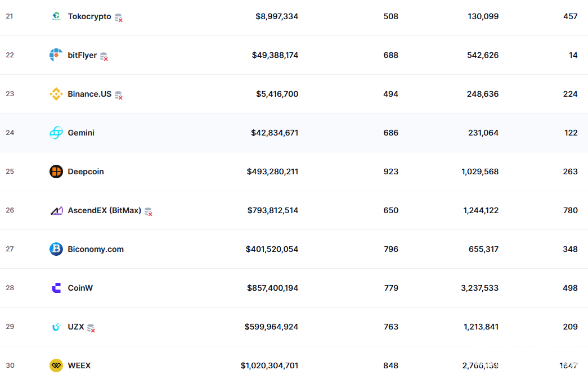
Task: Click the no-reserves icon beside bitFlyer
Action: 104,56
